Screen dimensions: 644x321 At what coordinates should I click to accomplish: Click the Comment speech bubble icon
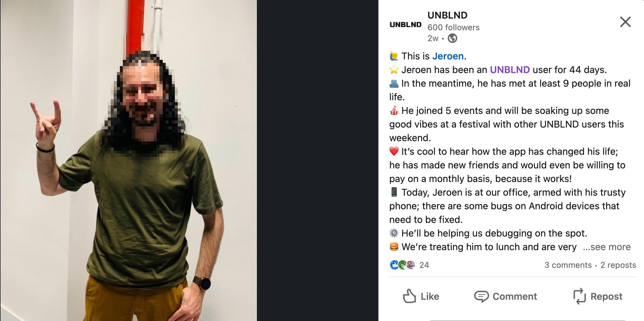click(481, 296)
